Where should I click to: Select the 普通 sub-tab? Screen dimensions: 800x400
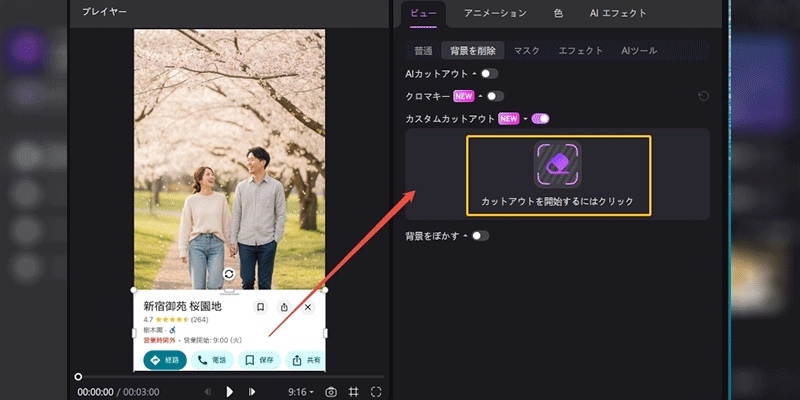423,51
